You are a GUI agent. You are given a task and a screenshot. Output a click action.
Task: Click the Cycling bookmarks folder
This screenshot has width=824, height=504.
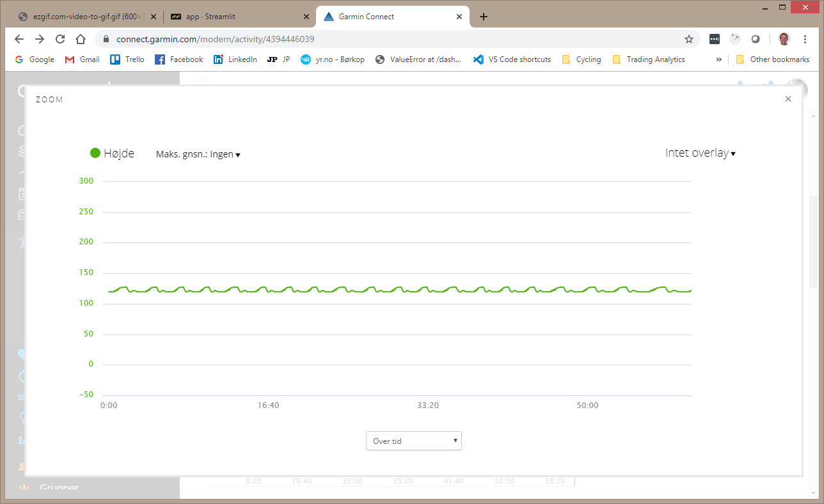pos(581,59)
